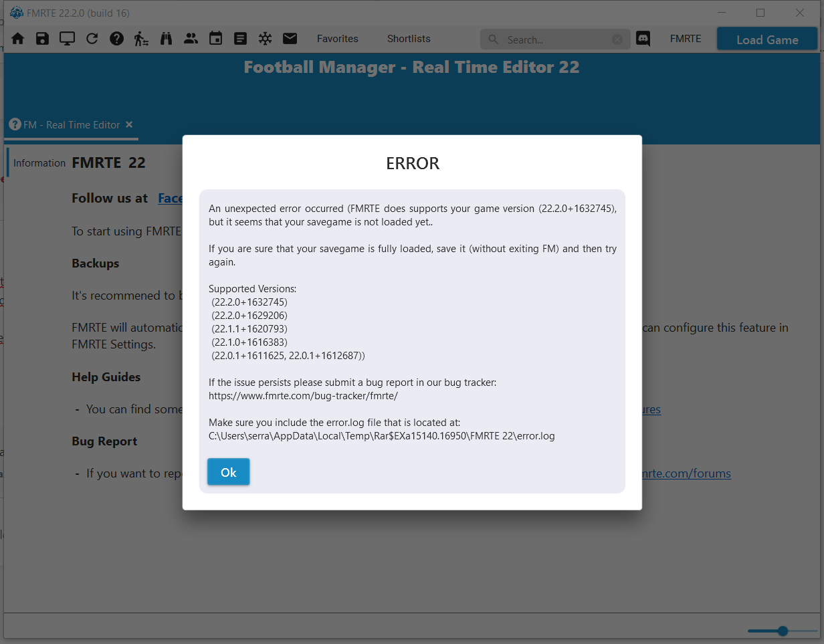This screenshot has height=644, width=824.
Task: Open the monitor screen icon
Action: [67, 39]
